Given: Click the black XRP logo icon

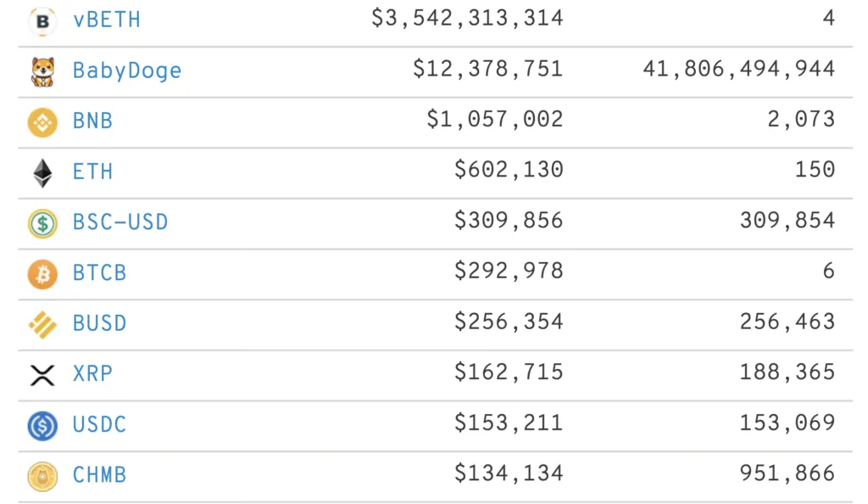Looking at the screenshot, I should point(42,375).
